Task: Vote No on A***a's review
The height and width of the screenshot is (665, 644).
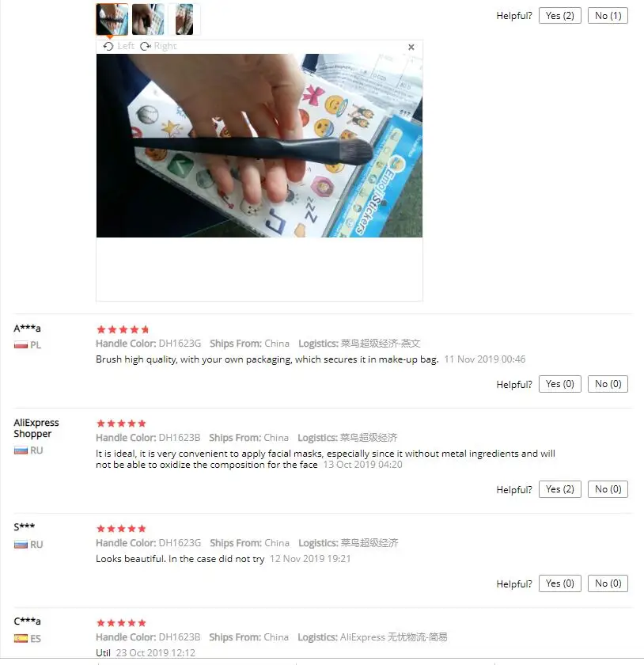Action: [608, 384]
